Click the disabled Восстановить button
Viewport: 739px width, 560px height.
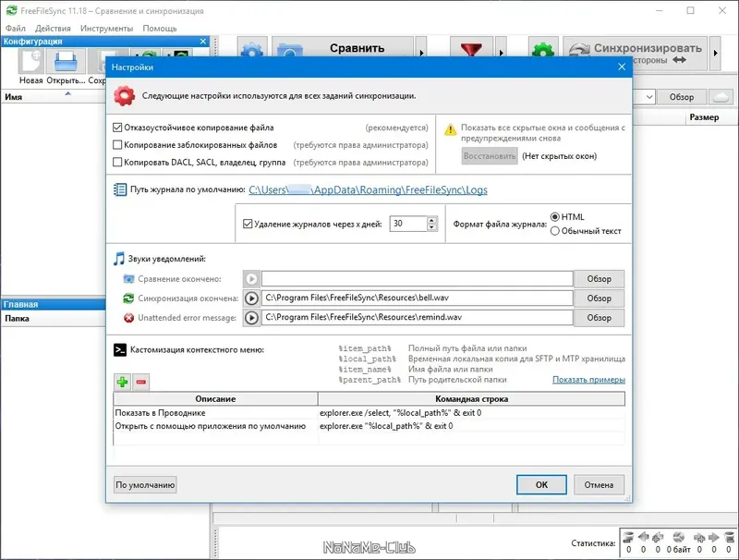point(490,156)
